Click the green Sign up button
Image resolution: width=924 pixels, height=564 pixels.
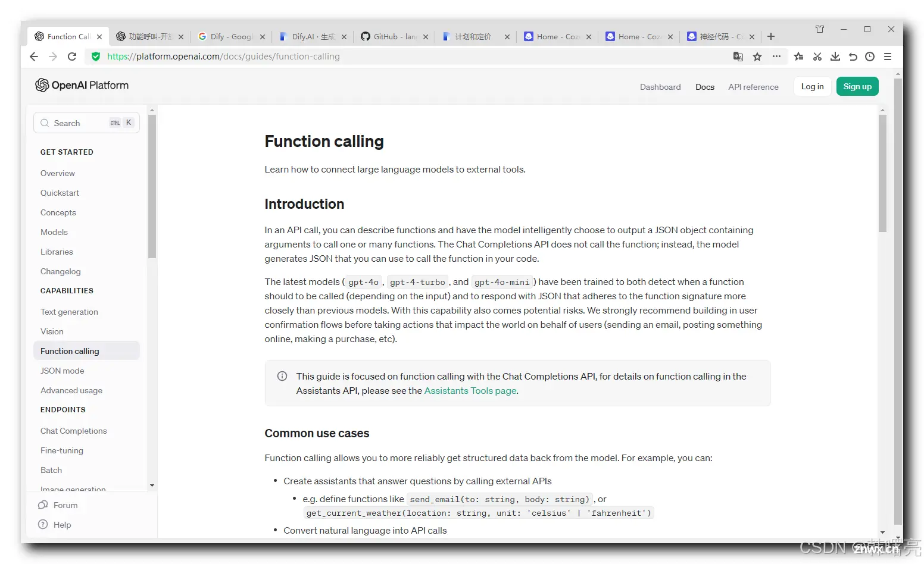857,86
